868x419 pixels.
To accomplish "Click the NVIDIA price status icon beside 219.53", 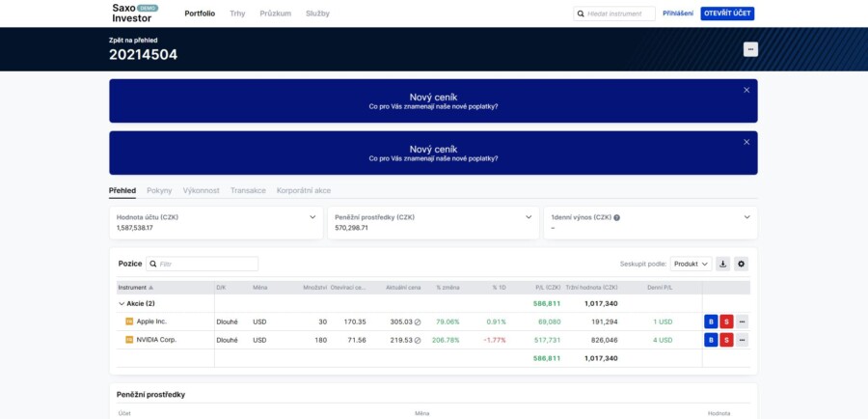I will [418, 340].
